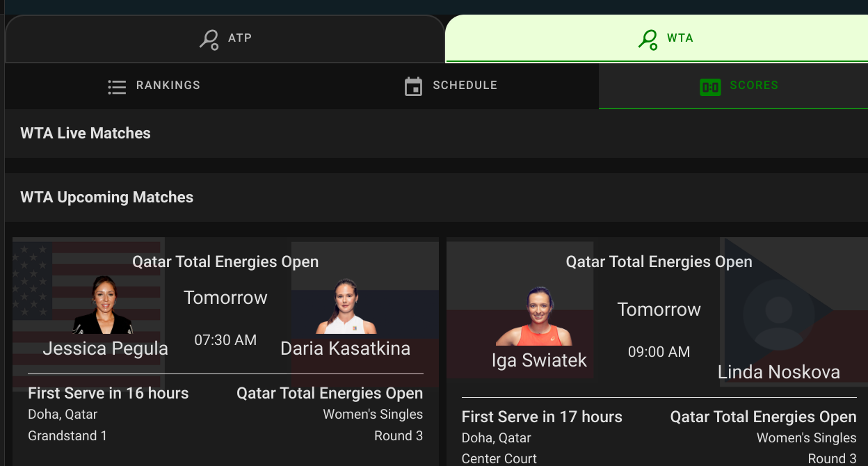Click 'Round 3' in the Pegula match card
Viewport: 868px width, 466px height.
399,436
